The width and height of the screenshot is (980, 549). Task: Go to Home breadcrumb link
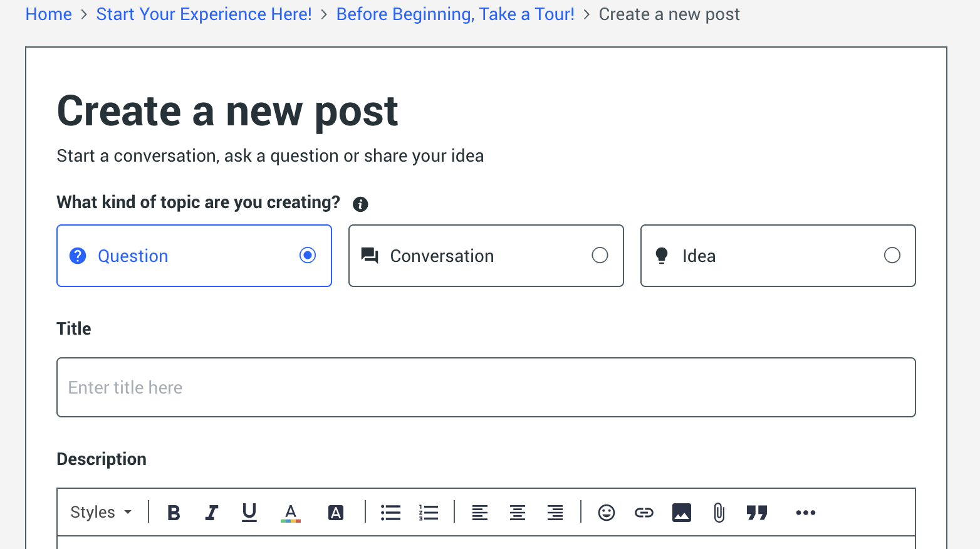coord(48,14)
